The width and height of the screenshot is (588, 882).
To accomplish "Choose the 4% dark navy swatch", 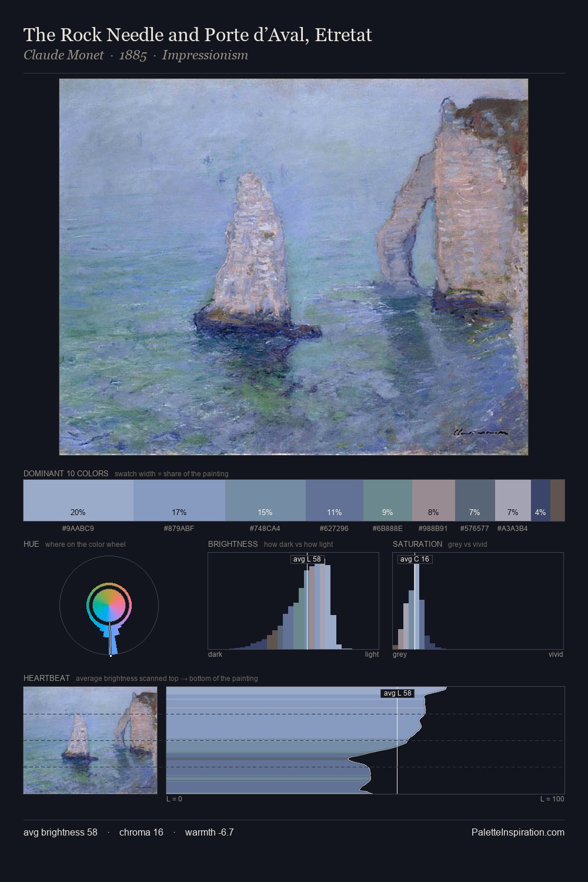I will pyautogui.click(x=540, y=500).
